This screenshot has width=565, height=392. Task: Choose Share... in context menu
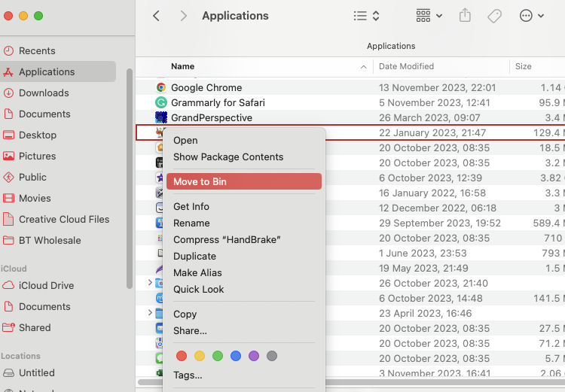(244, 330)
